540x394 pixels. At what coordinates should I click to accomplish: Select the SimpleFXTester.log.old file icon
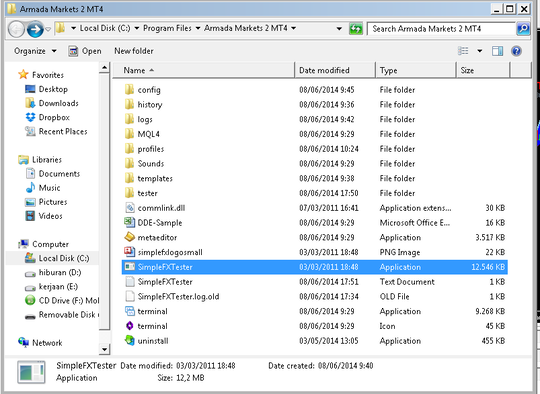129,296
